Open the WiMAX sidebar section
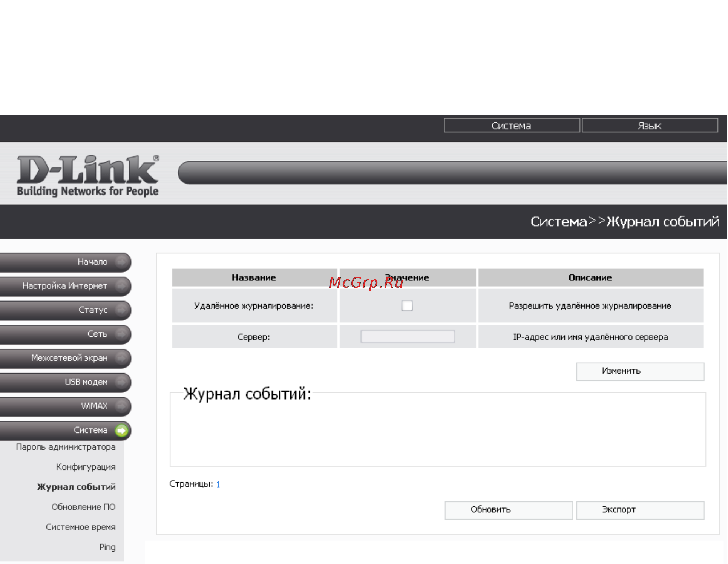728x564 pixels. (x=66, y=406)
